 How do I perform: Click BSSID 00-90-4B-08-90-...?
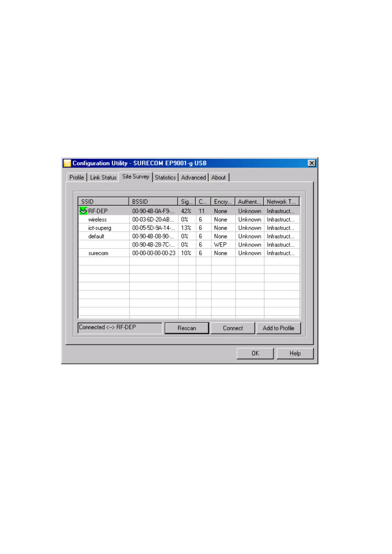[153, 236]
